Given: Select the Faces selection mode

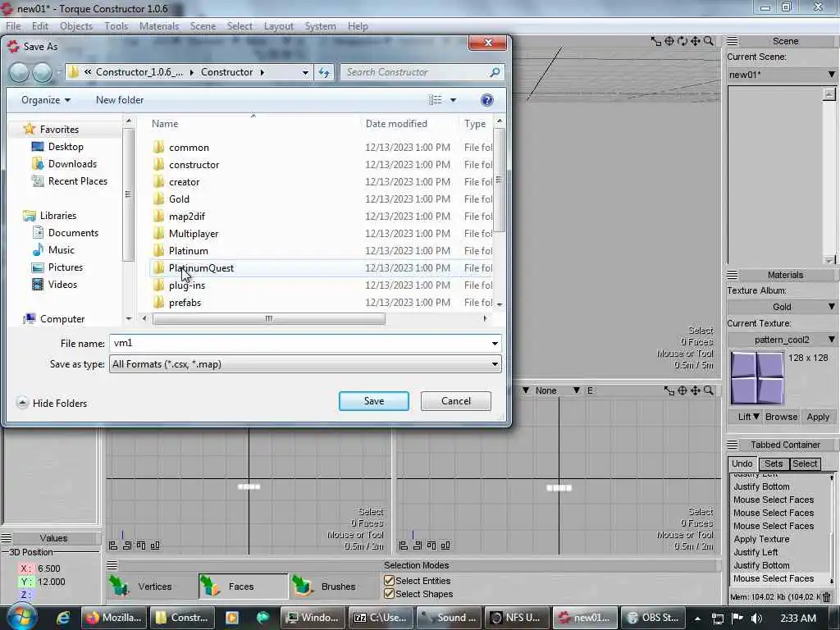Looking at the screenshot, I should coord(243,586).
